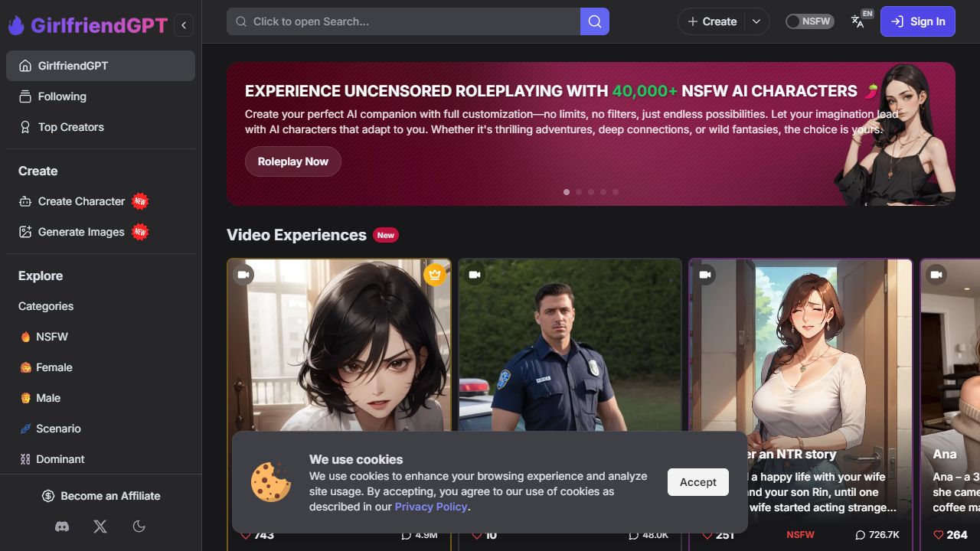Click the Video Experiences heading
Image resolution: width=980 pixels, height=551 pixels.
click(x=296, y=235)
